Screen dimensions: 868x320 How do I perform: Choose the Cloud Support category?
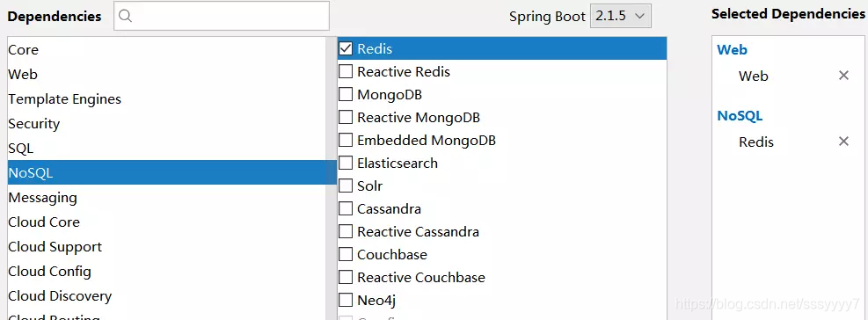tap(166, 247)
